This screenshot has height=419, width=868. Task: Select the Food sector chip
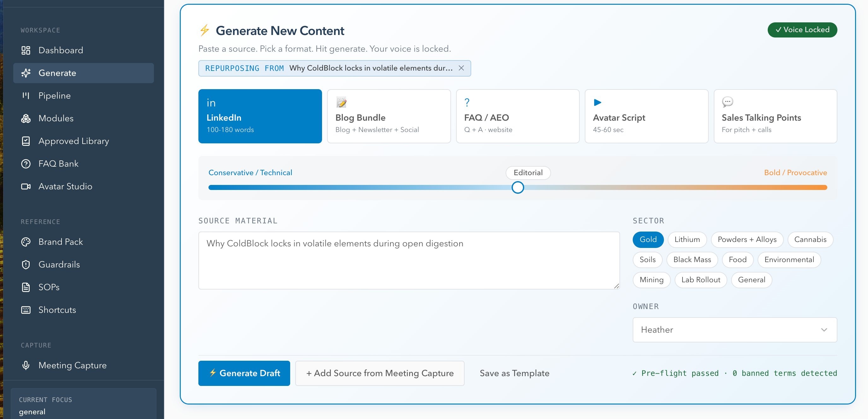738,260
